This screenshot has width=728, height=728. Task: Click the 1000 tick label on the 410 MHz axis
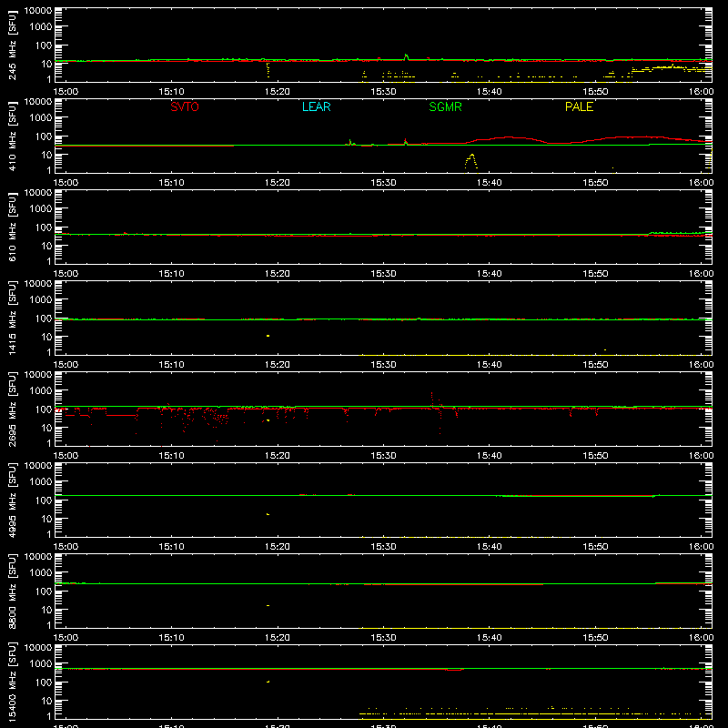pos(41,118)
